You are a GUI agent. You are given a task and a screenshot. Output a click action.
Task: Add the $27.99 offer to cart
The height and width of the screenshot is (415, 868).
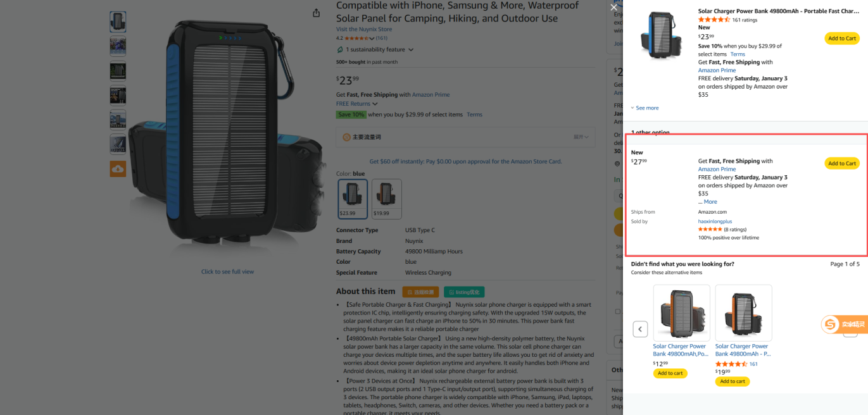coord(842,163)
